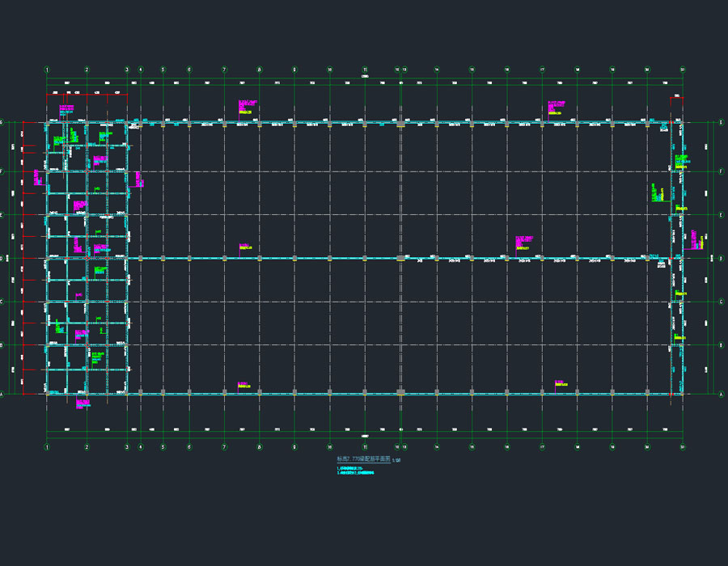This screenshot has height=566, width=728.
Task: Pick top-row grid axis bubble 7
Action: coord(224,70)
